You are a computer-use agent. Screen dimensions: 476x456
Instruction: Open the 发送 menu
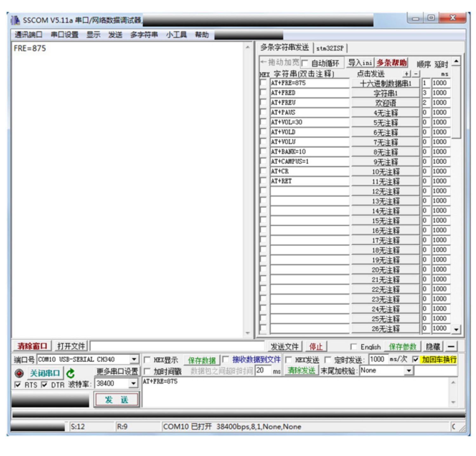pyautogui.click(x=115, y=35)
